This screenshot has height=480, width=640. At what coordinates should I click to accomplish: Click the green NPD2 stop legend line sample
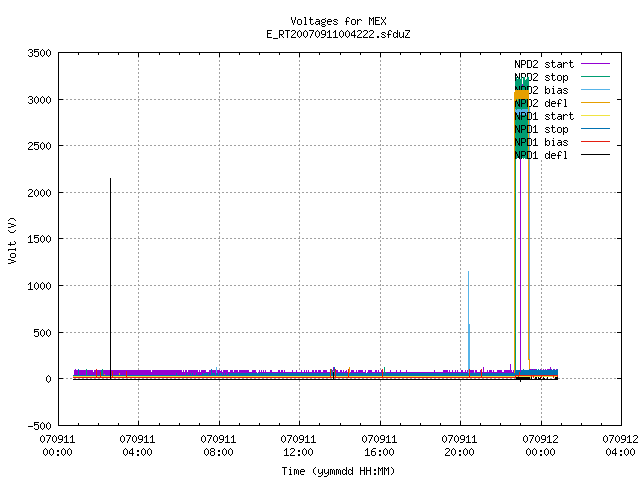(x=596, y=77)
